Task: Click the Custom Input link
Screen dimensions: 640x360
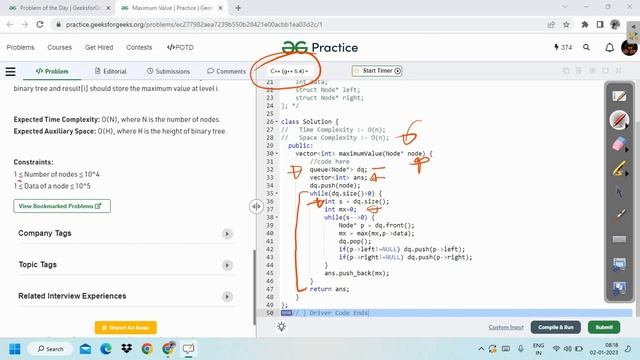Action: point(506,327)
